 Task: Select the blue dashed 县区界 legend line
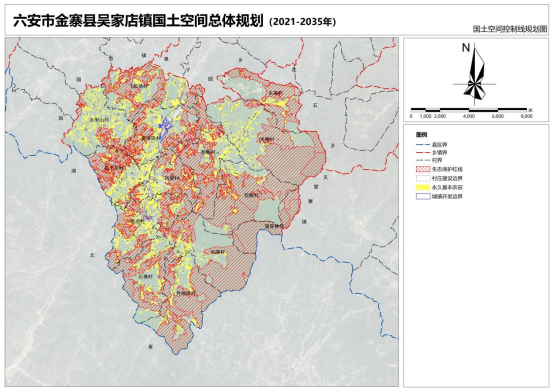(423, 145)
